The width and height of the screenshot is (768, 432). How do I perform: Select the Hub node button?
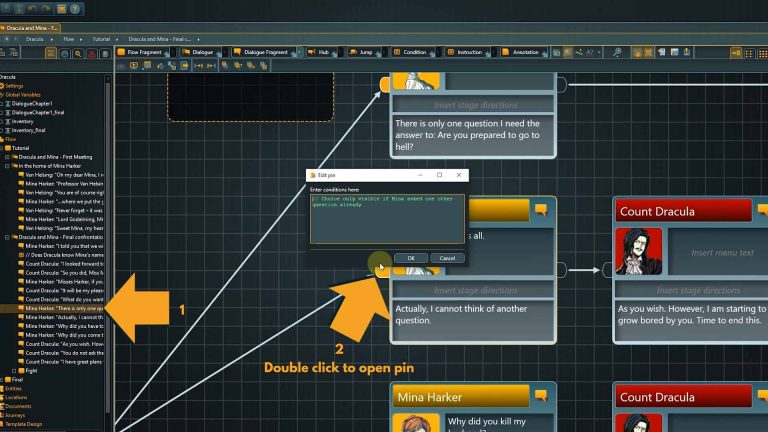[319, 52]
